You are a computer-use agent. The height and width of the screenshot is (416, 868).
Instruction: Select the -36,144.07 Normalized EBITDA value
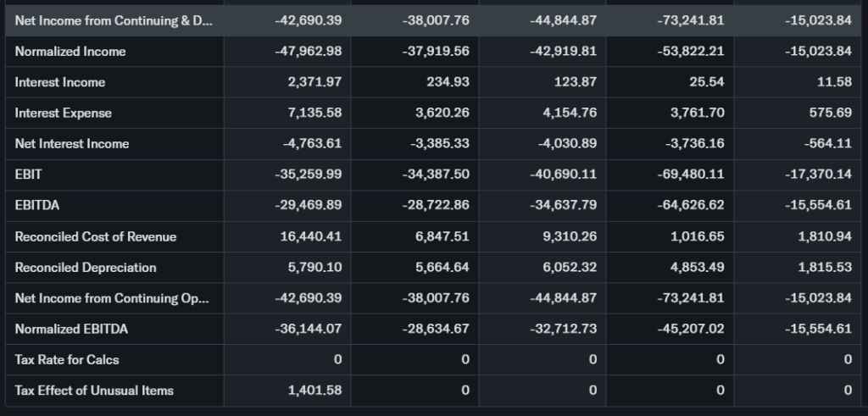coord(309,329)
